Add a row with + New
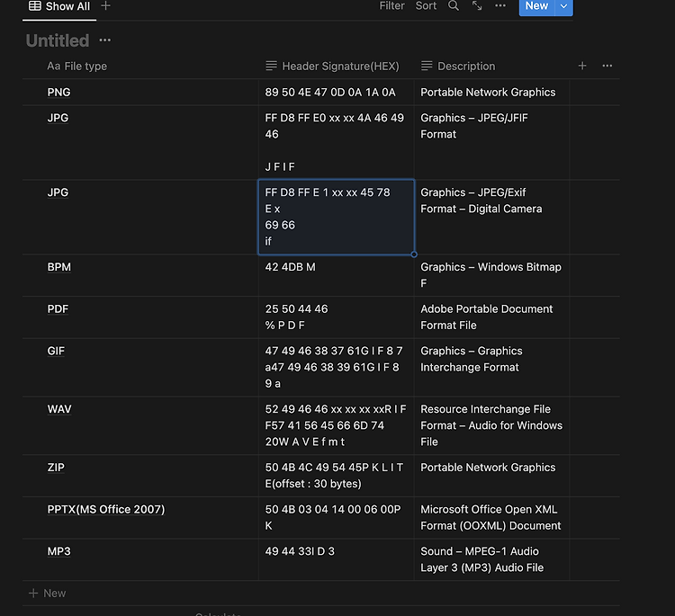 (48, 594)
